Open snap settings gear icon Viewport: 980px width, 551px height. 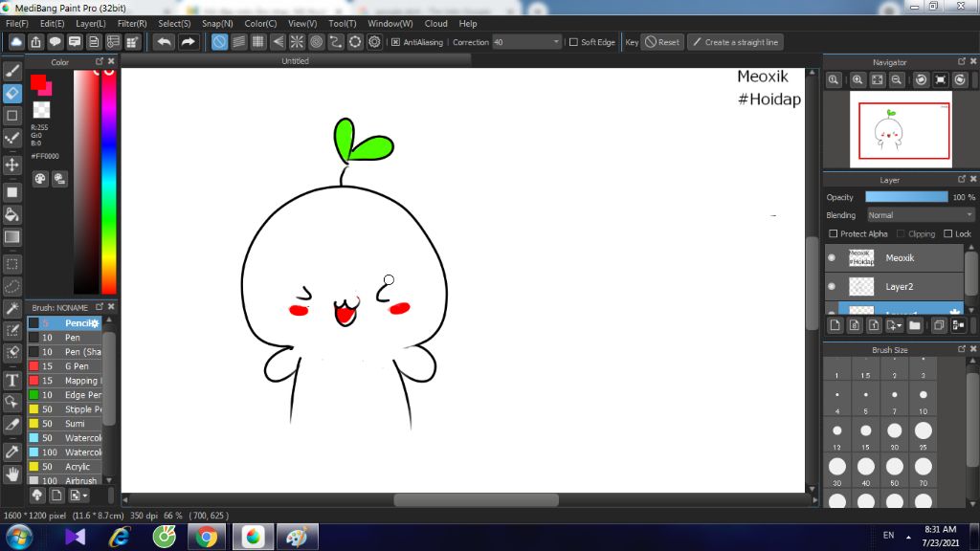[374, 42]
